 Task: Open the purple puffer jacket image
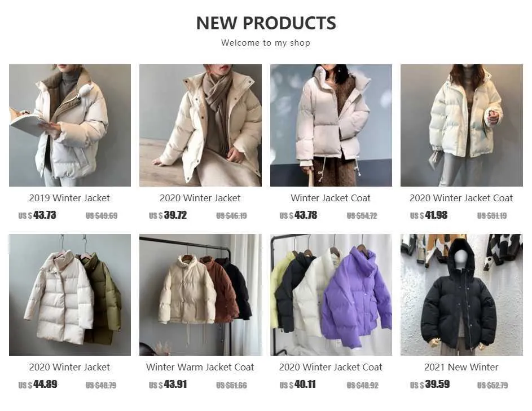[331, 295]
